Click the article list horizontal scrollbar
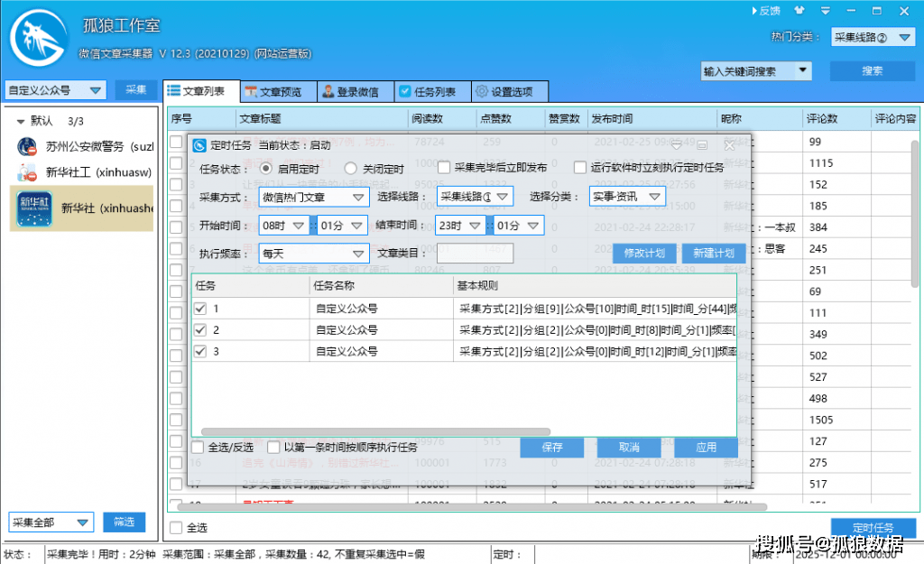Screen dimensions: 924x564 [x=472, y=507]
